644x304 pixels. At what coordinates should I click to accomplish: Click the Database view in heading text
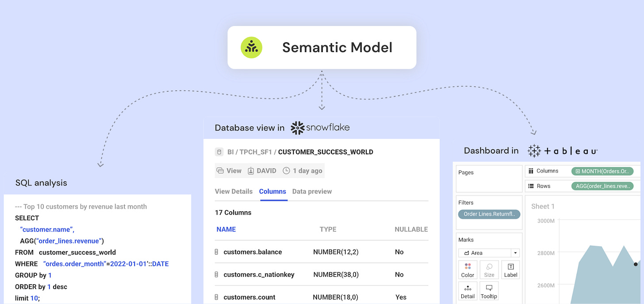(249, 128)
